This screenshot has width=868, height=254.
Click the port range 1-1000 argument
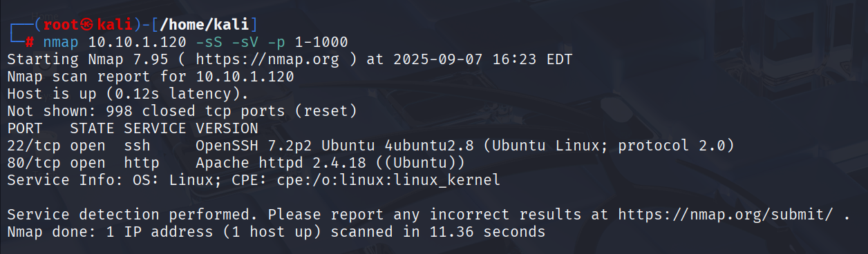pos(321,42)
